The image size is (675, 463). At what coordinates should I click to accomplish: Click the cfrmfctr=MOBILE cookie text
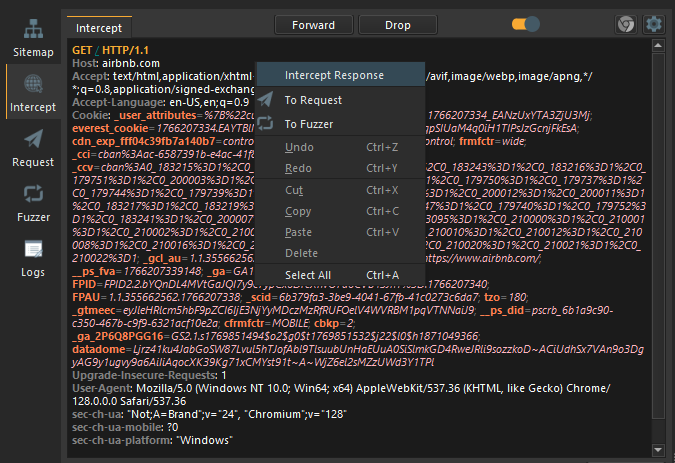[x=266, y=323]
